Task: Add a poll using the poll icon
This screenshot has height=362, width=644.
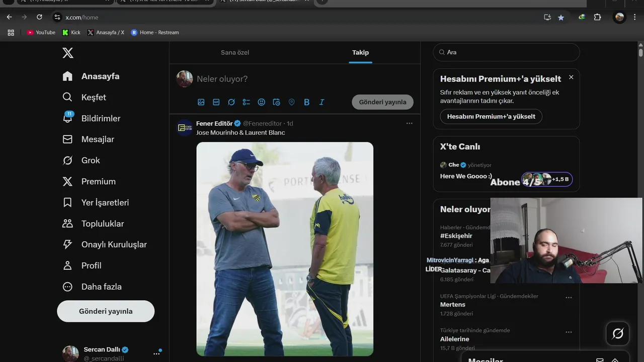Action: coord(247,102)
